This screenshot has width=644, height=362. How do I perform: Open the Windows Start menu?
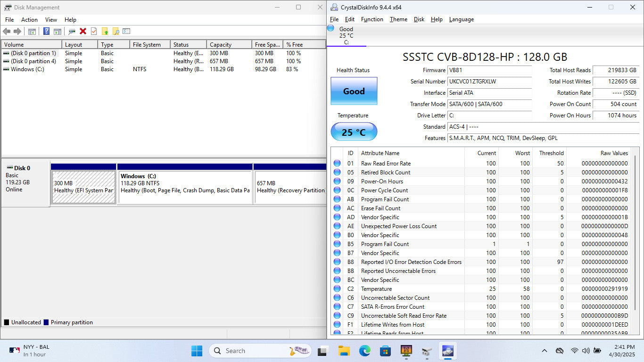pyautogui.click(x=197, y=351)
